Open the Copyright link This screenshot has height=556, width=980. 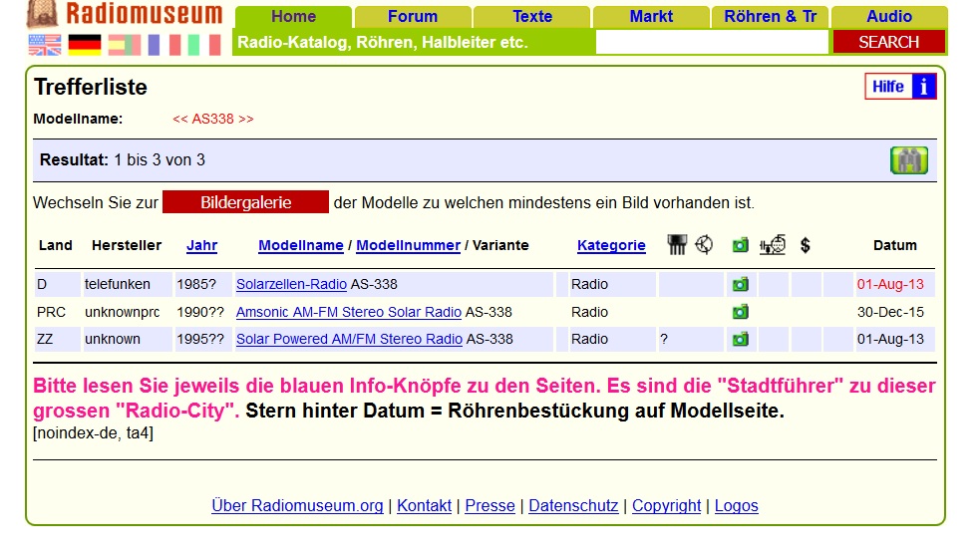point(666,505)
